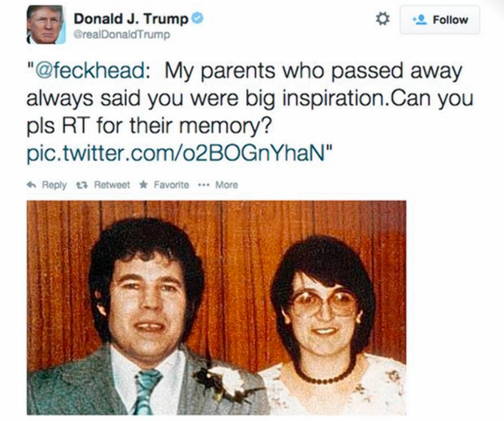Click the Reply arrow icon
The height and width of the screenshot is (421, 504).
[x=31, y=185]
